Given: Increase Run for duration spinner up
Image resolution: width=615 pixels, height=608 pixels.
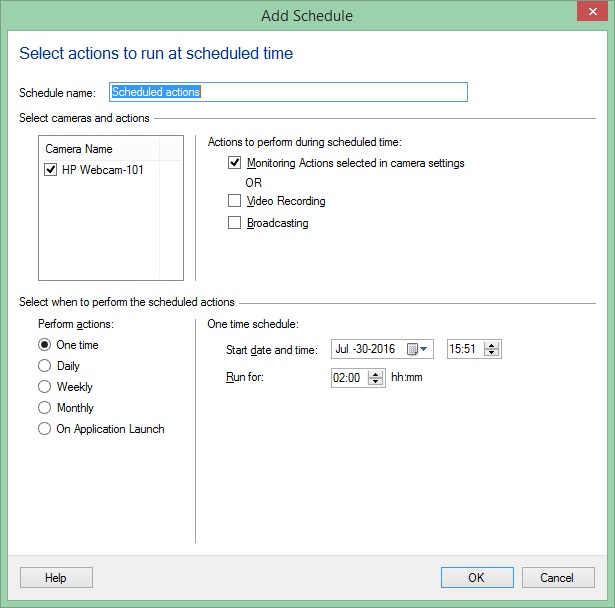Looking at the screenshot, I should (x=376, y=374).
